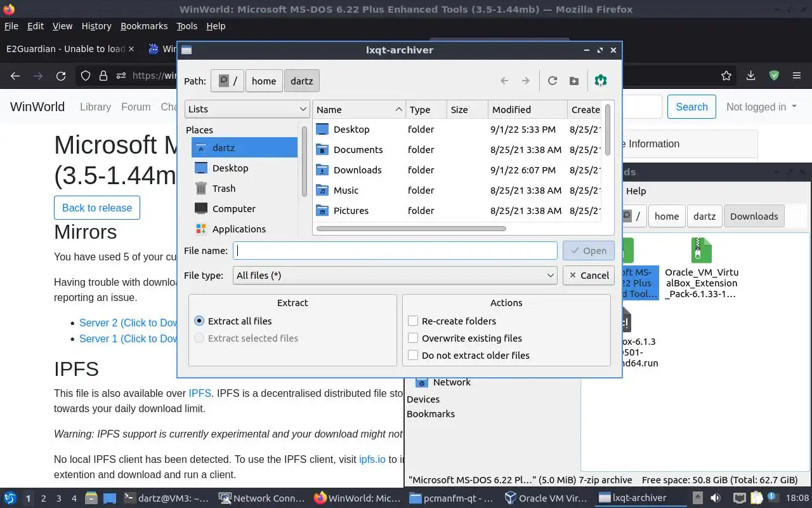The width and height of the screenshot is (812, 508).
Task: Open volume control in system tray
Action: [715, 498]
